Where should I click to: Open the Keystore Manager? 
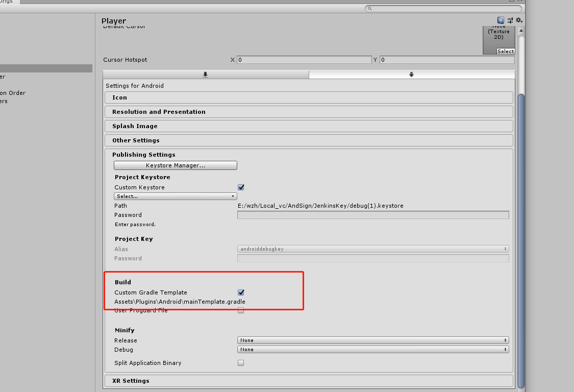[x=176, y=165]
